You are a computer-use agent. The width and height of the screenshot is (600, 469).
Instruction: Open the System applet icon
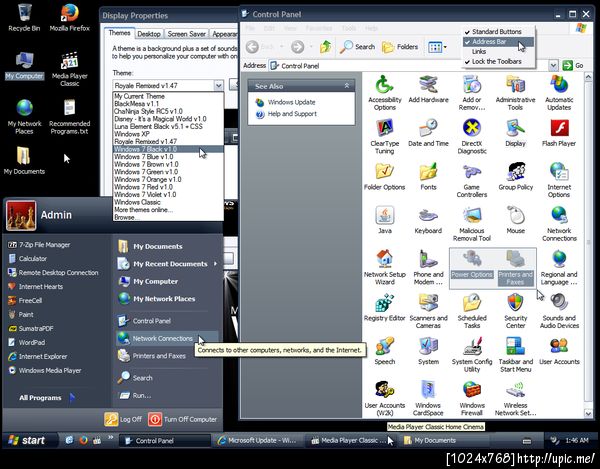point(428,351)
